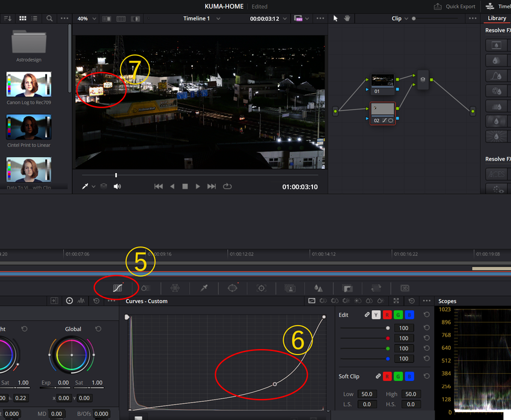
Task: Expand the FX bypass dropdown arrow
Action: click(x=307, y=19)
